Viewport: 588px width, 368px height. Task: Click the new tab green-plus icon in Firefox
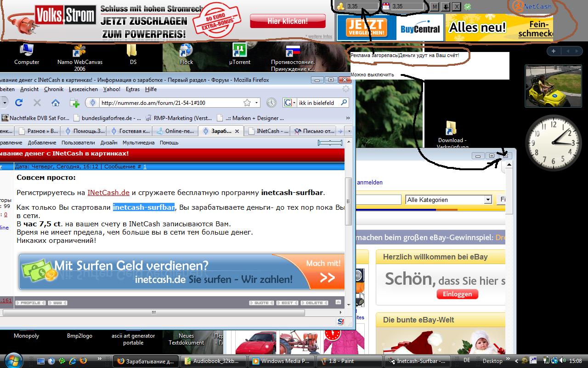[x=74, y=103]
